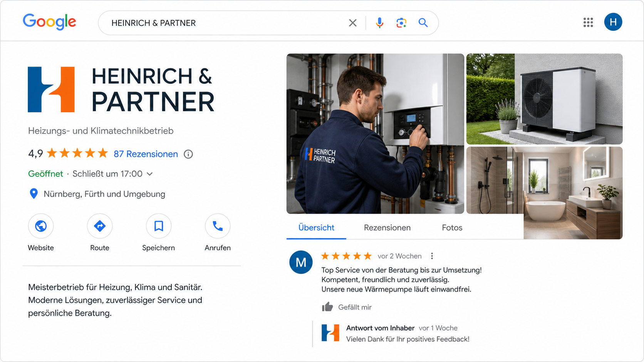
Task: Click the 'vor 2 Wochen' timestamp
Action: click(399, 256)
